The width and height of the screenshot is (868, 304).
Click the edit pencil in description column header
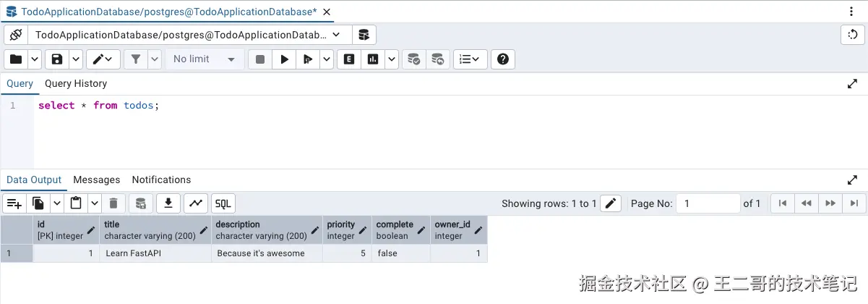pyautogui.click(x=314, y=231)
